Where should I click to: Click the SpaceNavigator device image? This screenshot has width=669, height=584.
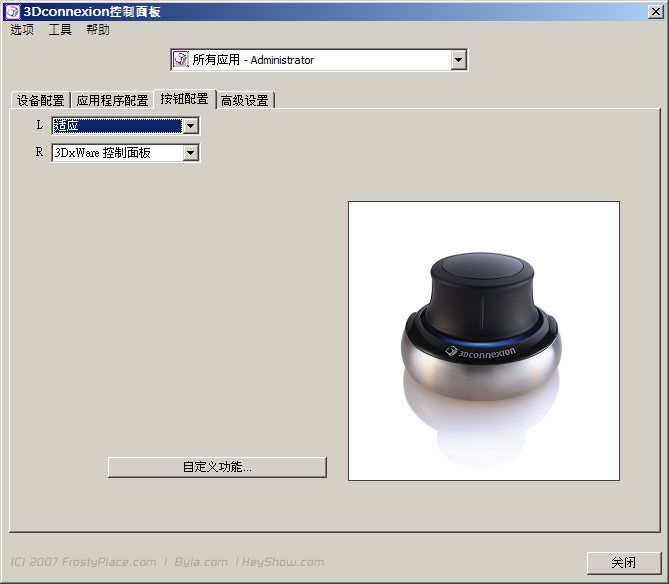[483, 340]
